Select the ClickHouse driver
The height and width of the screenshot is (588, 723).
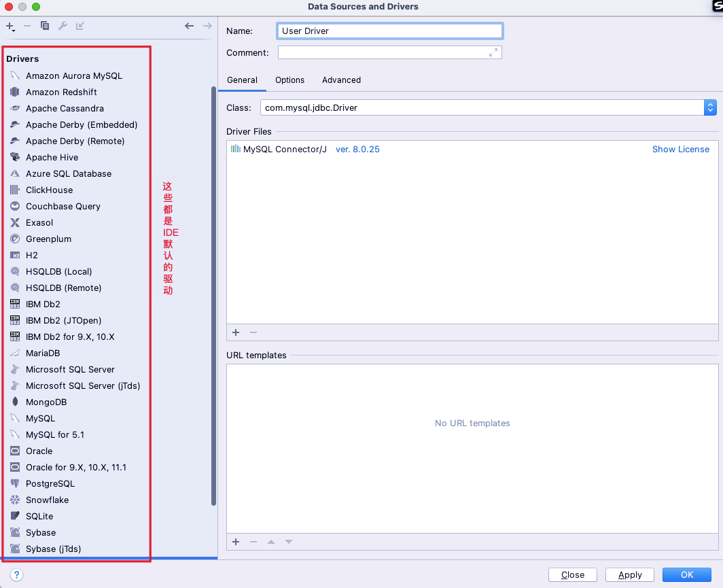[x=50, y=190]
